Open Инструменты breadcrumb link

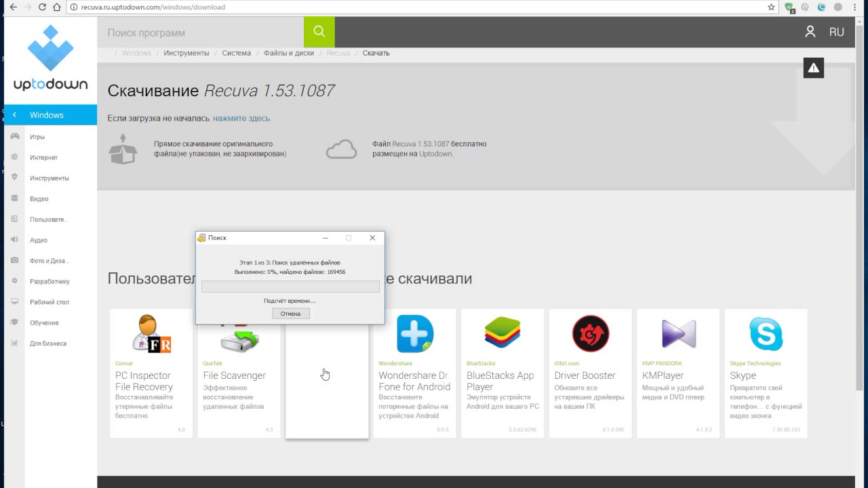point(186,53)
